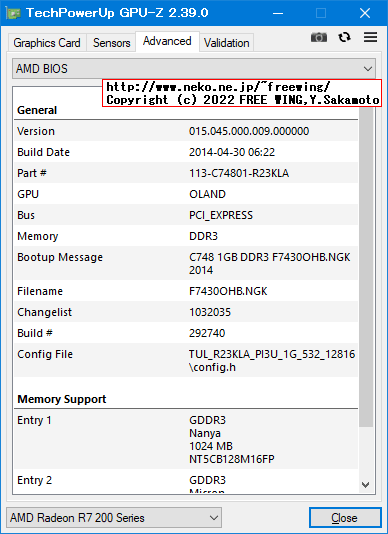
Task: Click the GPU value OLAND
Action: tap(207, 194)
